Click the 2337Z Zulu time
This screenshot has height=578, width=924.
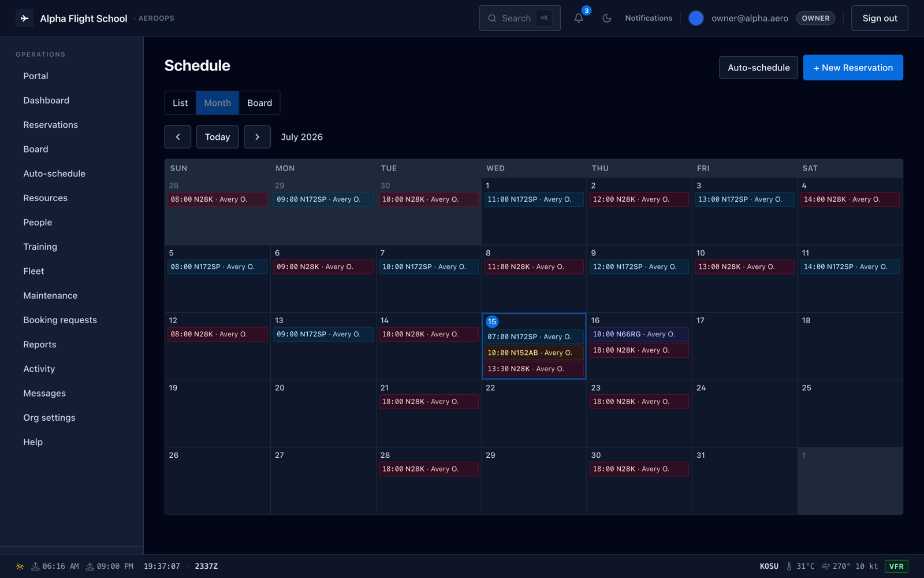tap(206, 566)
